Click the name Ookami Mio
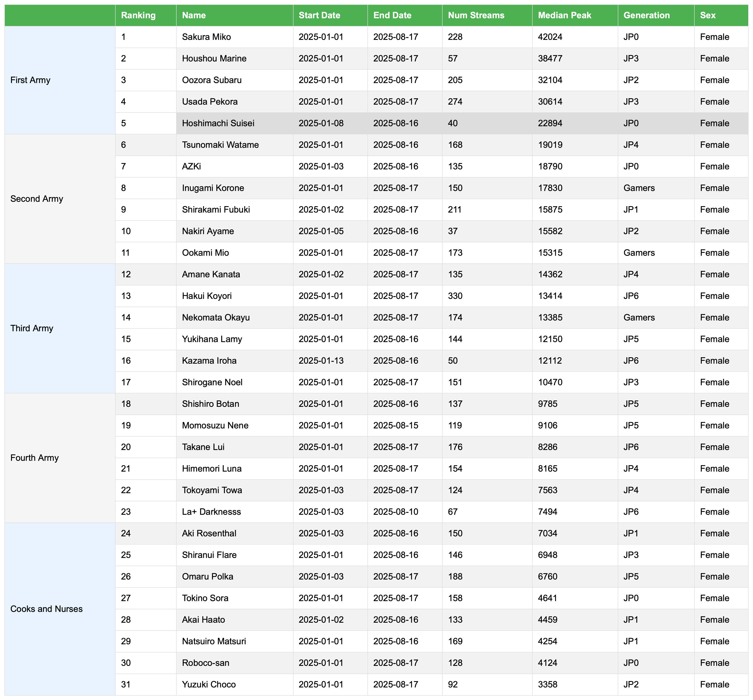The image size is (753, 700). 206,253
